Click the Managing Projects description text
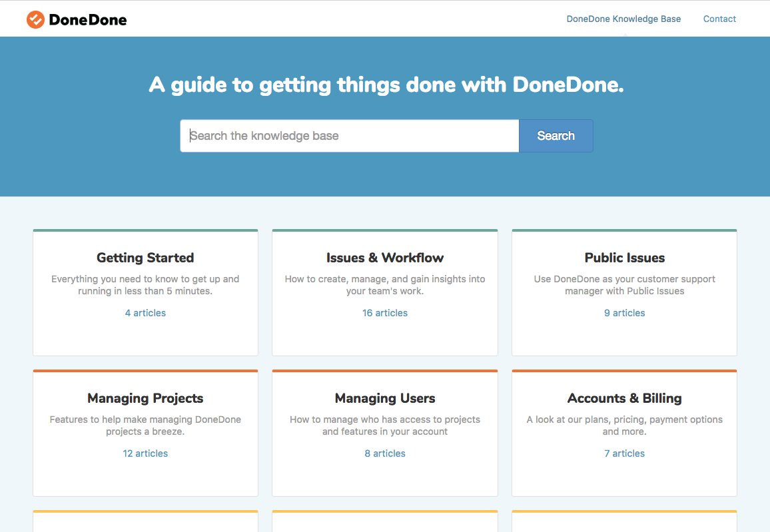Image resolution: width=770 pixels, height=532 pixels. pos(145,425)
